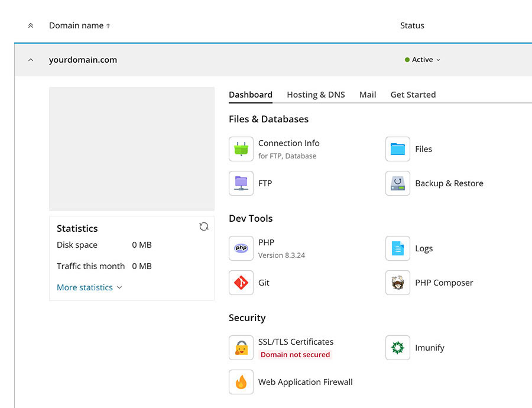
Task: Sort by Domain name column header
Action: click(x=76, y=25)
